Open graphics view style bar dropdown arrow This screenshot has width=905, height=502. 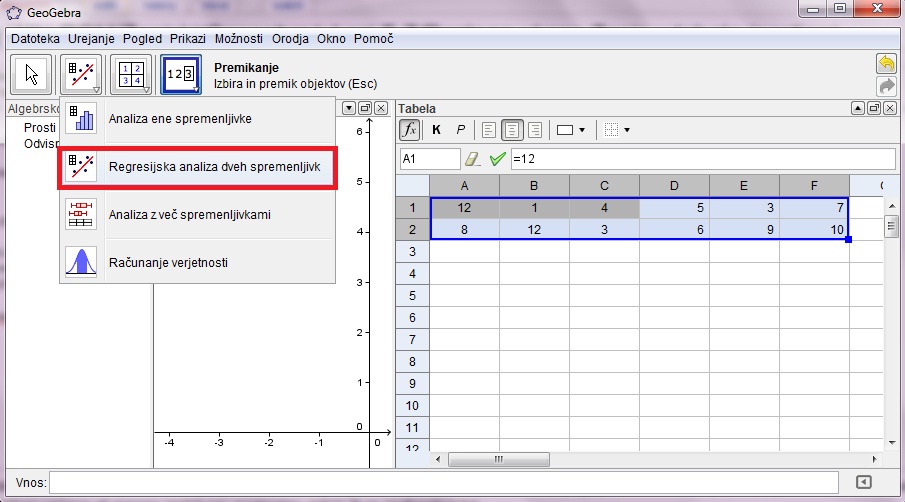[348, 108]
